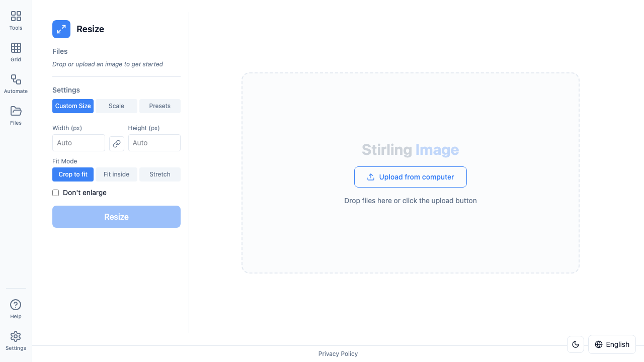
Task: Click the Fit Mode label
Action: (x=65, y=161)
